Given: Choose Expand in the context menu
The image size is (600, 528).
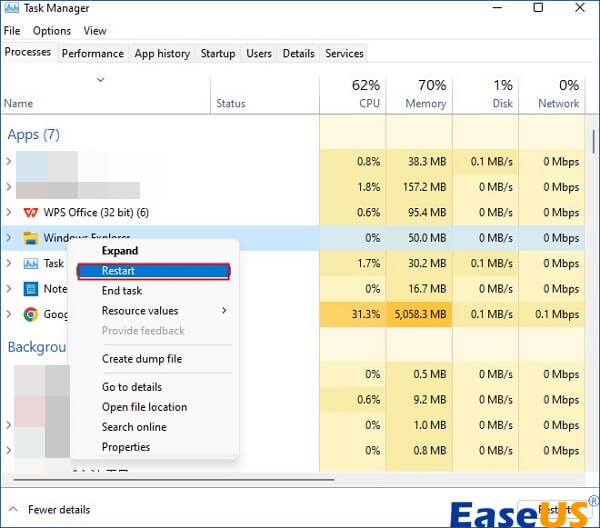Looking at the screenshot, I should (x=154, y=251).
